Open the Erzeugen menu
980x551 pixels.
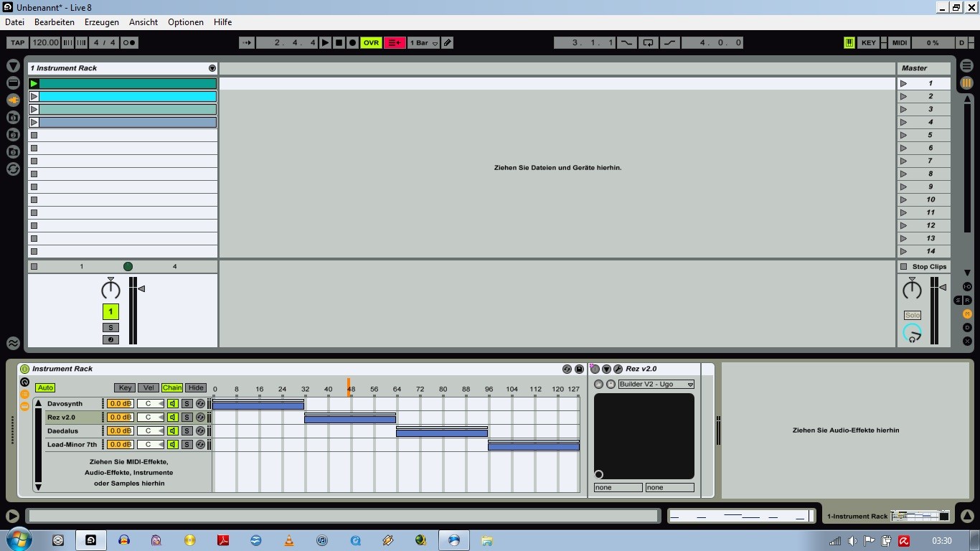click(x=102, y=22)
